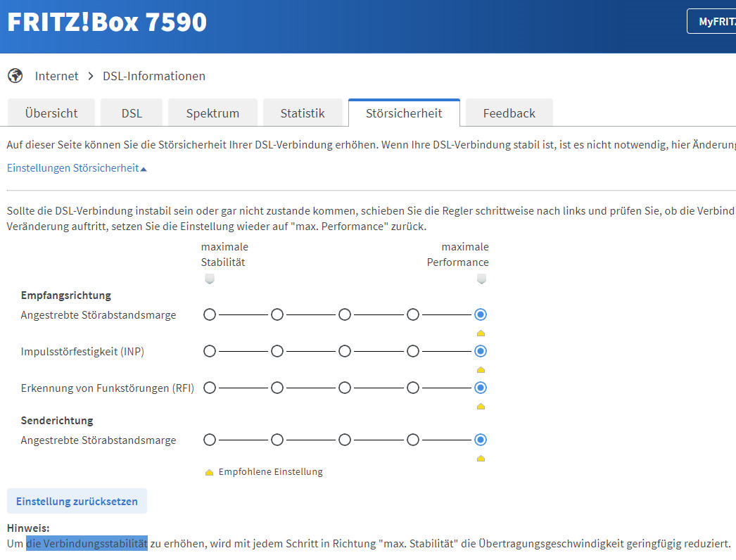The height and width of the screenshot is (560, 736).
Task: Set Senderichtung Störabstandsmarge to maximum stability
Action: click(x=210, y=440)
